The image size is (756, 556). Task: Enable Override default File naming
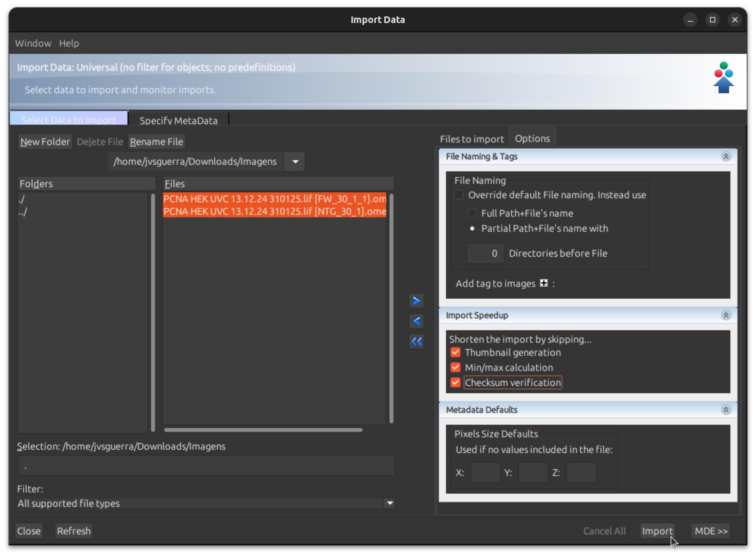(458, 195)
